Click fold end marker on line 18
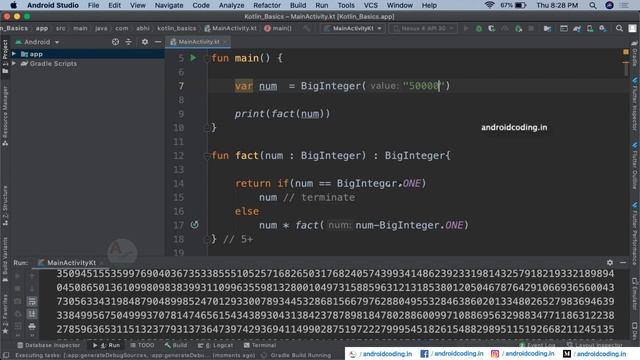The height and width of the screenshot is (360, 640). tap(207, 239)
